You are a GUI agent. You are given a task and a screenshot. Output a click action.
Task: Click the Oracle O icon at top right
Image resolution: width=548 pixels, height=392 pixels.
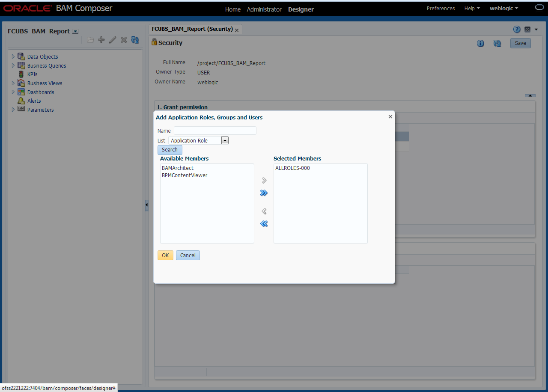539,7
